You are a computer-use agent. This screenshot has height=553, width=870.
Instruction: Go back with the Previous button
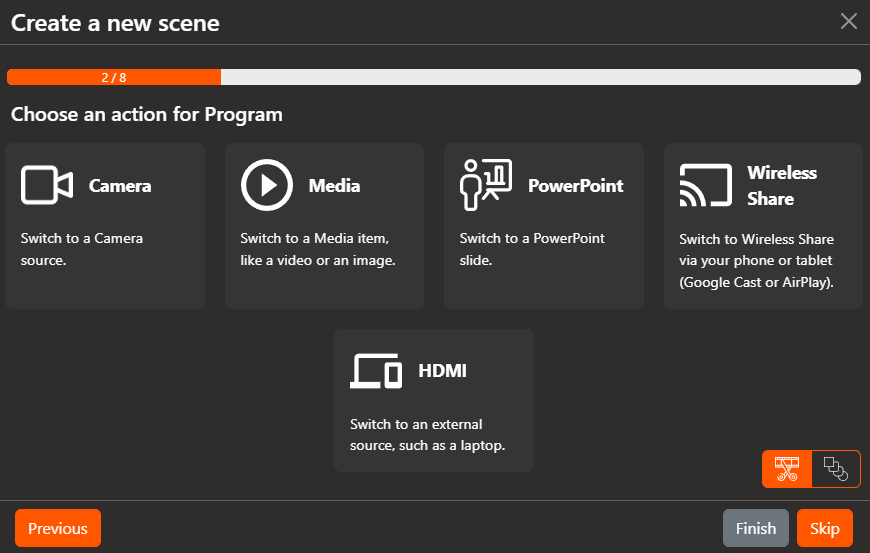pos(58,528)
